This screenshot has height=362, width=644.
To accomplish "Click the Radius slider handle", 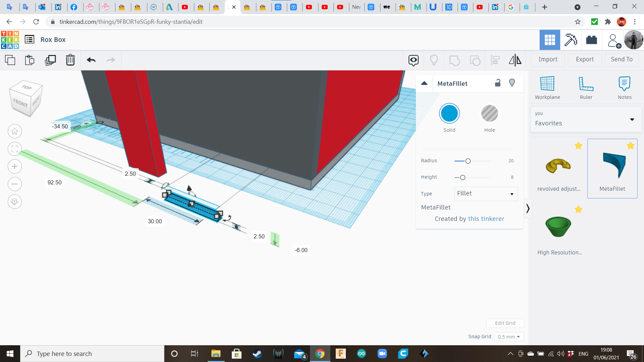I will (x=468, y=161).
